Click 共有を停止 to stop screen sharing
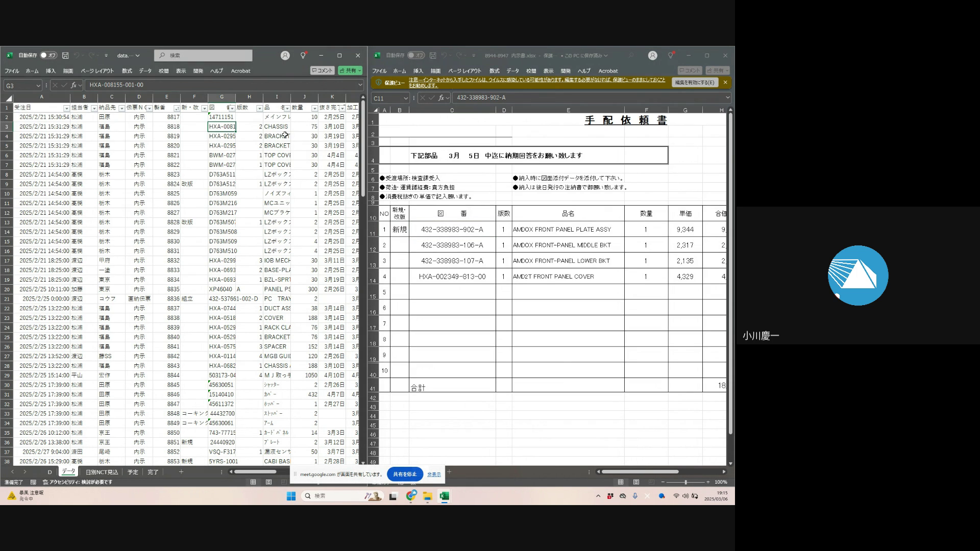This screenshot has width=980, height=551. point(405,474)
